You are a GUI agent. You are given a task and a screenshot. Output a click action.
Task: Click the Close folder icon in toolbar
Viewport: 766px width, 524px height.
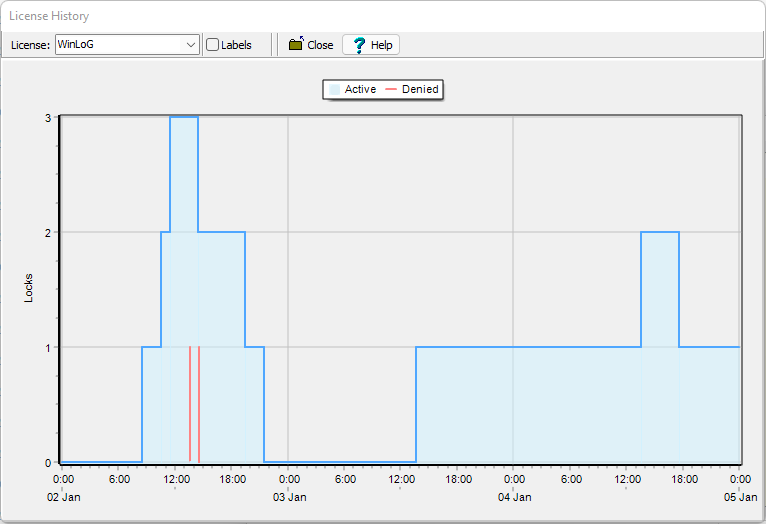(296, 45)
